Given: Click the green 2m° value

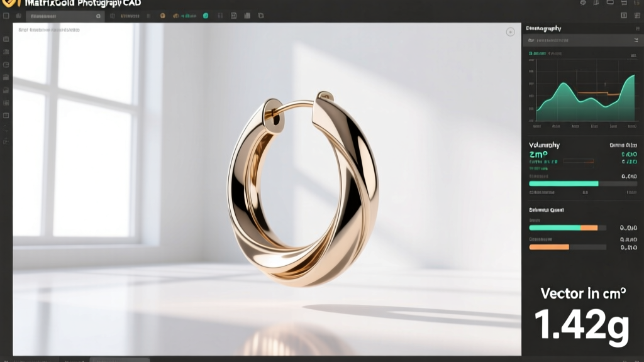Looking at the screenshot, I should (538, 155).
